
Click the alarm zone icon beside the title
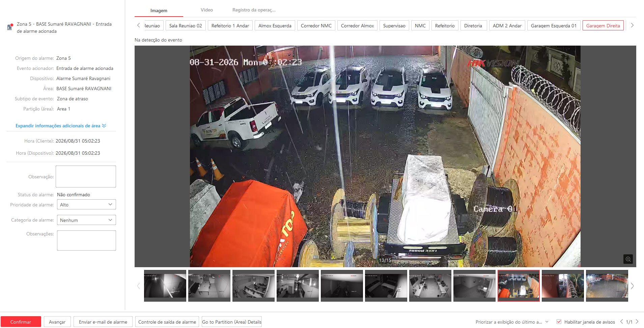pos(10,27)
